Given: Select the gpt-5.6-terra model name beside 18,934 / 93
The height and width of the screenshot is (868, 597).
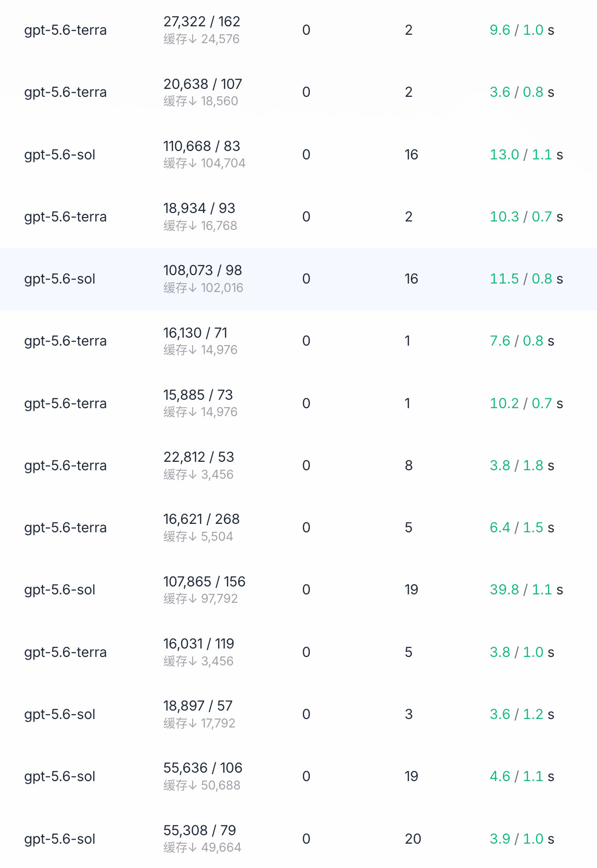Looking at the screenshot, I should click(66, 217).
